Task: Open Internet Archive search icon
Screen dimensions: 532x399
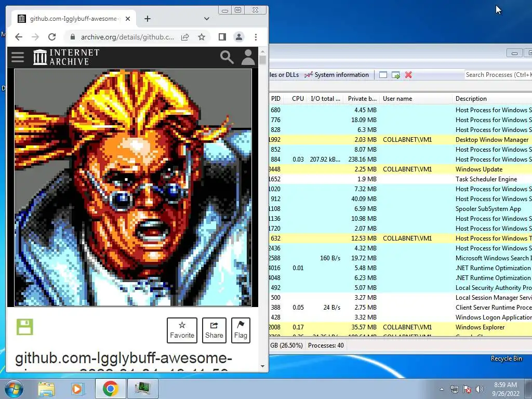Action: (x=227, y=57)
